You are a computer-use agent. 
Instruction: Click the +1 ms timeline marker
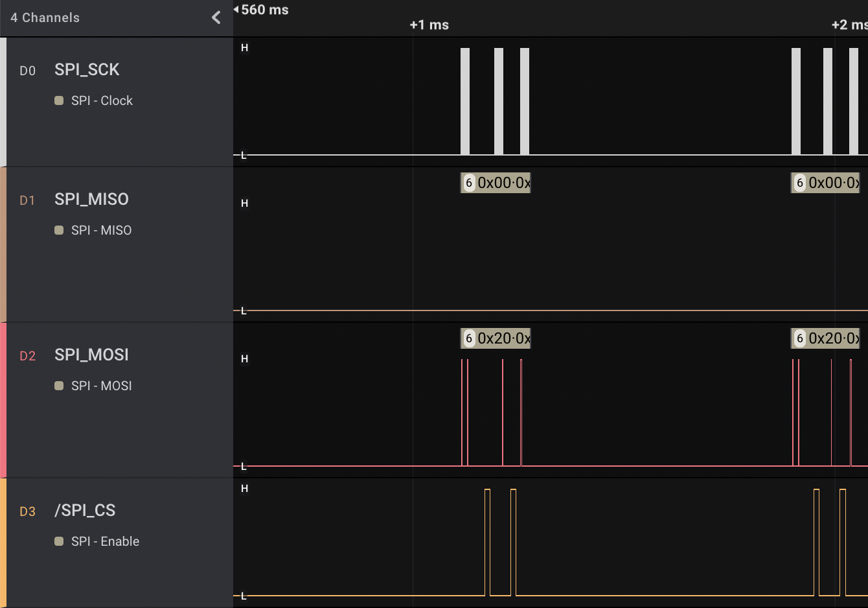point(429,25)
